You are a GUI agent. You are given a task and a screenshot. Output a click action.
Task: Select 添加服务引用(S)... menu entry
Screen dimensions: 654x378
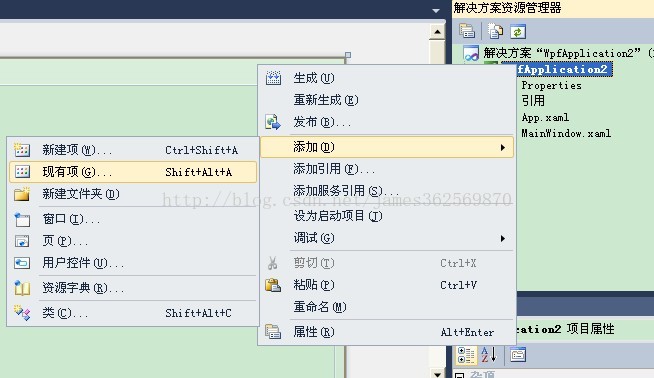pos(387,191)
